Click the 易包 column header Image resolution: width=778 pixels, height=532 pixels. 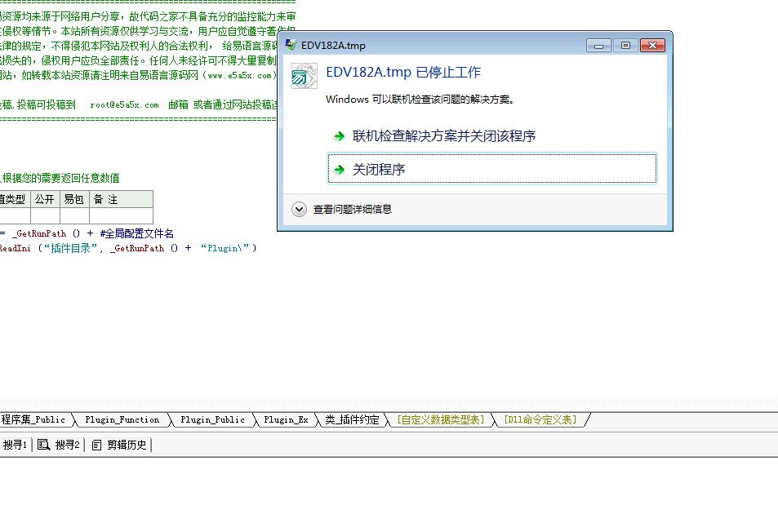(x=74, y=199)
